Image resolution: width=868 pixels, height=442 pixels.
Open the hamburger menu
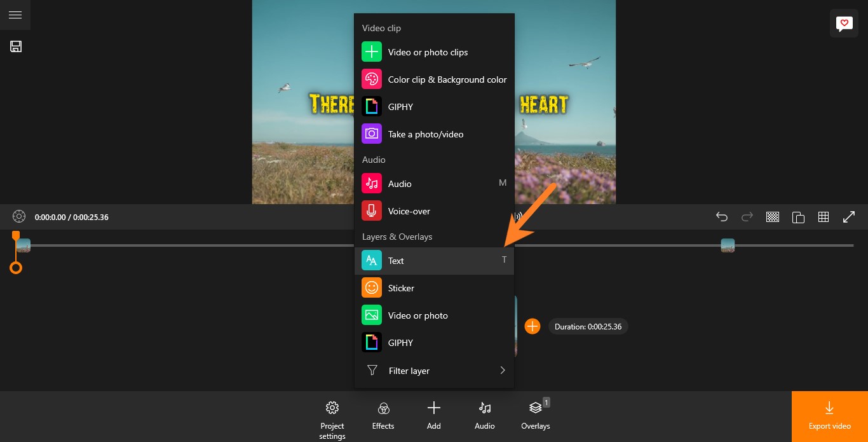tap(15, 15)
